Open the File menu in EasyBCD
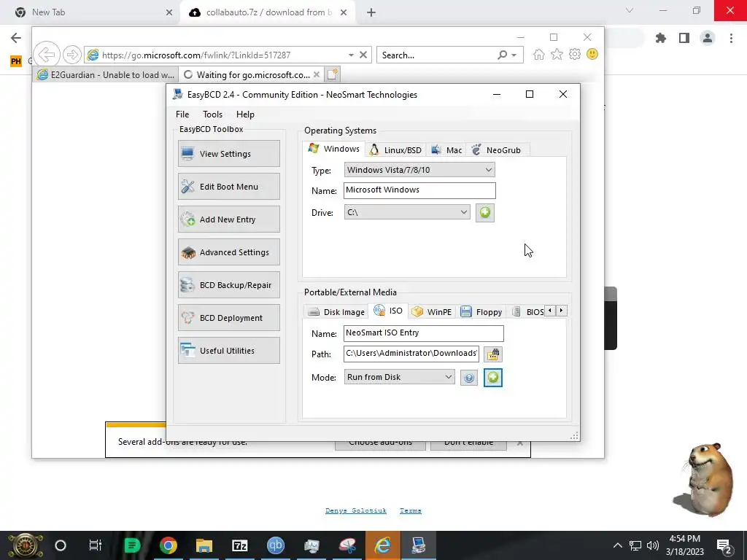This screenshot has width=747, height=560. [182, 114]
